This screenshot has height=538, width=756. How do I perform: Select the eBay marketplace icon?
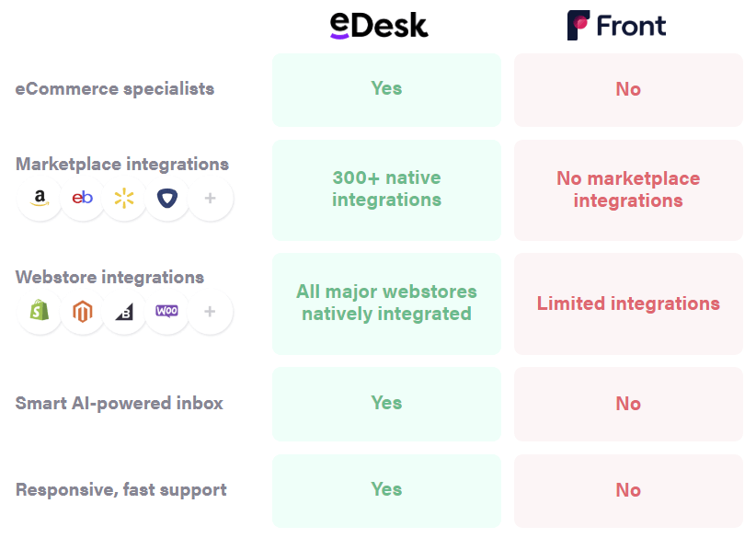[82, 198]
